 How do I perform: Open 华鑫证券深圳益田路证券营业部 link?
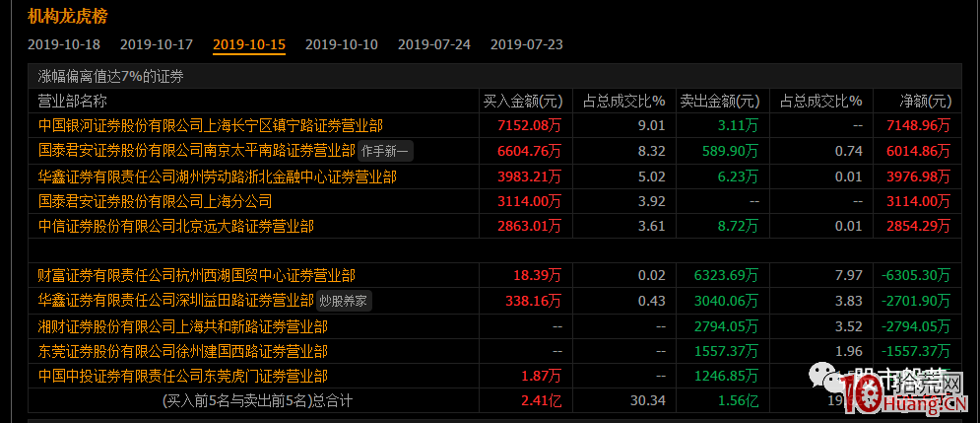pyautogui.click(x=176, y=301)
